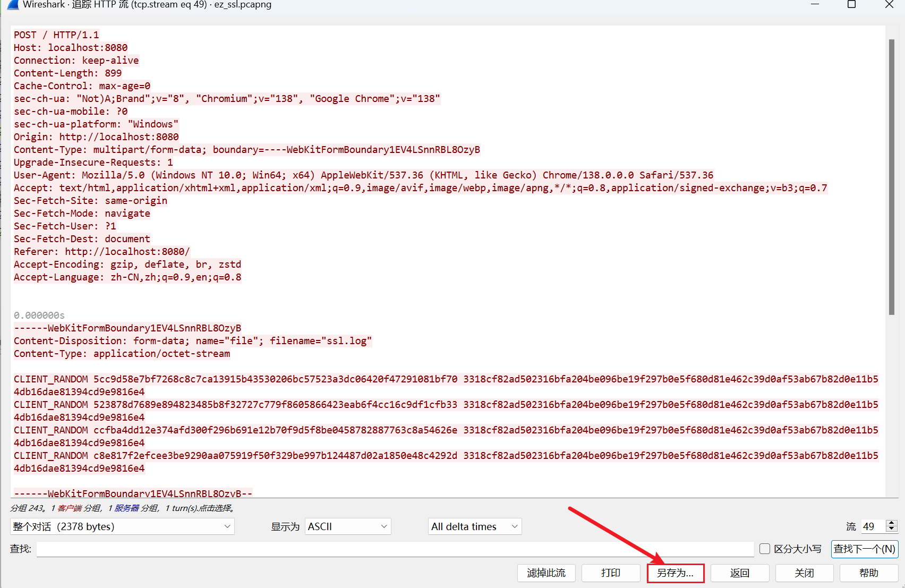
Task: Maximize the Follow HTTP Stream window
Action: [x=851, y=5]
